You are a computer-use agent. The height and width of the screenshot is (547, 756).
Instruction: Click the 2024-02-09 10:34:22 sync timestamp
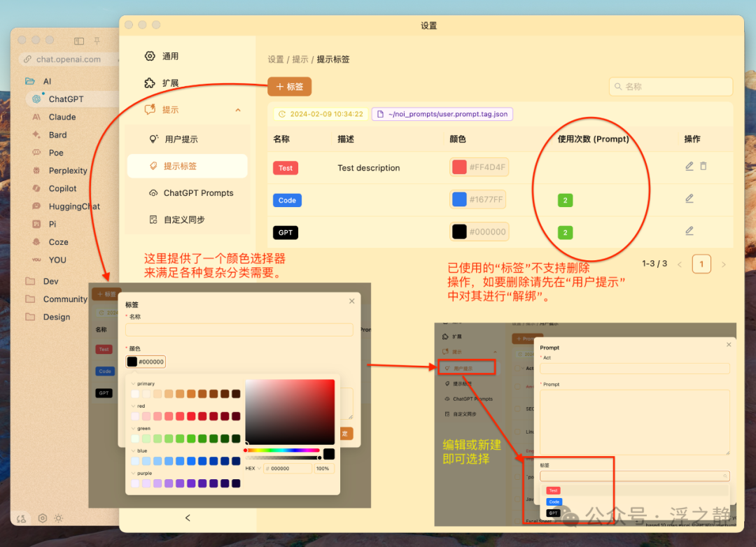click(321, 114)
